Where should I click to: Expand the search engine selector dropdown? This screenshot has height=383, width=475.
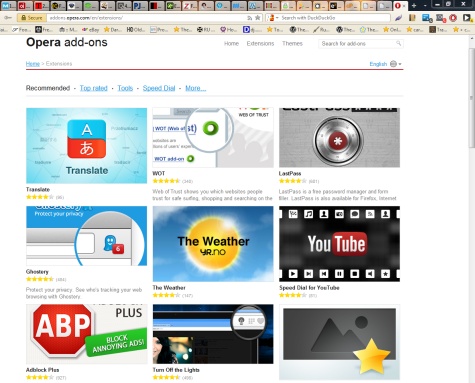tap(273, 18)
